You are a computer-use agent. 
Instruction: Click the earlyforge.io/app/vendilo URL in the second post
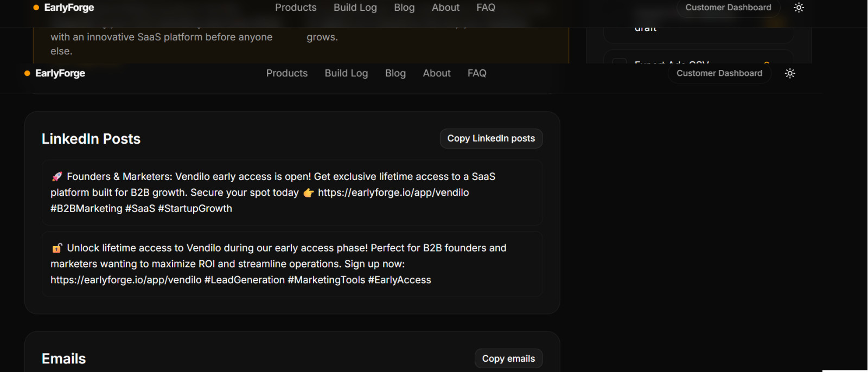coord(126,280)
